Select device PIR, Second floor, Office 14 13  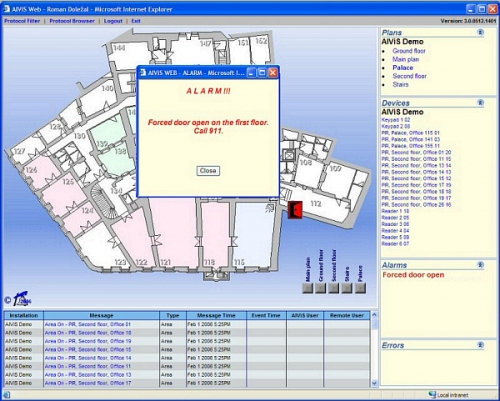click(416, 172)
